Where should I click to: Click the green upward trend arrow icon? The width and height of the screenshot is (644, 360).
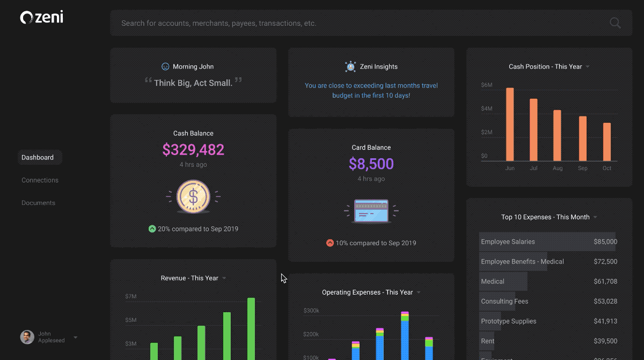click(152, 229)
